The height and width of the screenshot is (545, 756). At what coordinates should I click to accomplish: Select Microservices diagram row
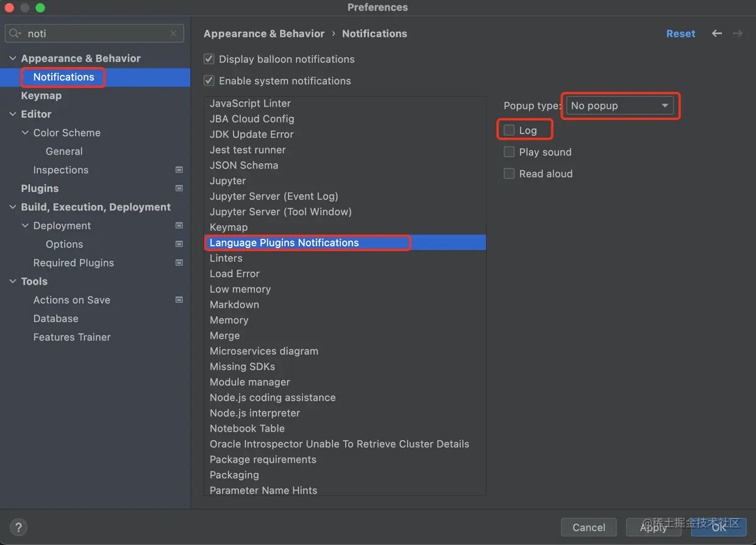point(345,351)
